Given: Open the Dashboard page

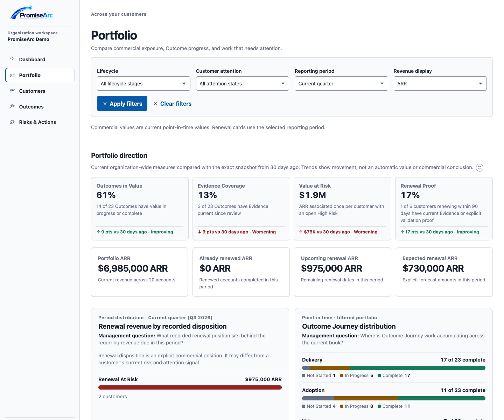Looking at the screenshot, I should (x=40, y=59).
